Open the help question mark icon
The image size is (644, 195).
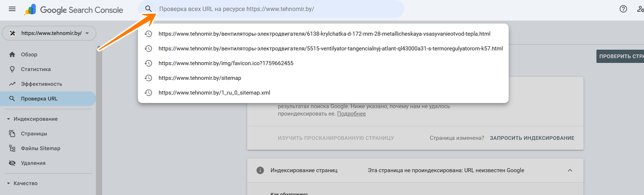pyautogui.click(x=623, y=9)
